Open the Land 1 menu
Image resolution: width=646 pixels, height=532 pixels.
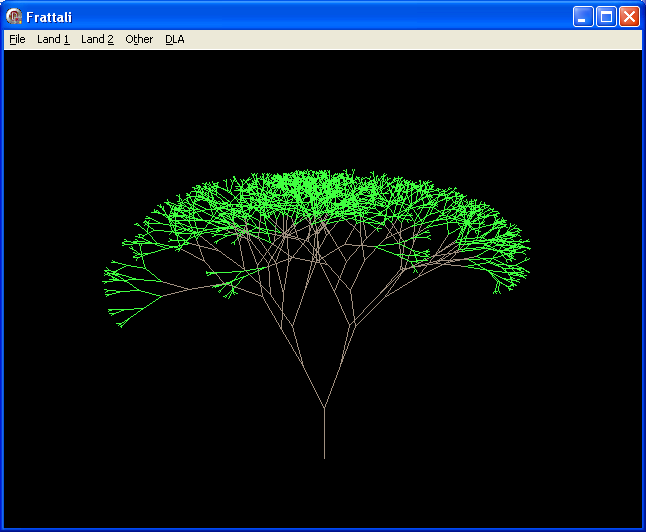click(53, 40)
